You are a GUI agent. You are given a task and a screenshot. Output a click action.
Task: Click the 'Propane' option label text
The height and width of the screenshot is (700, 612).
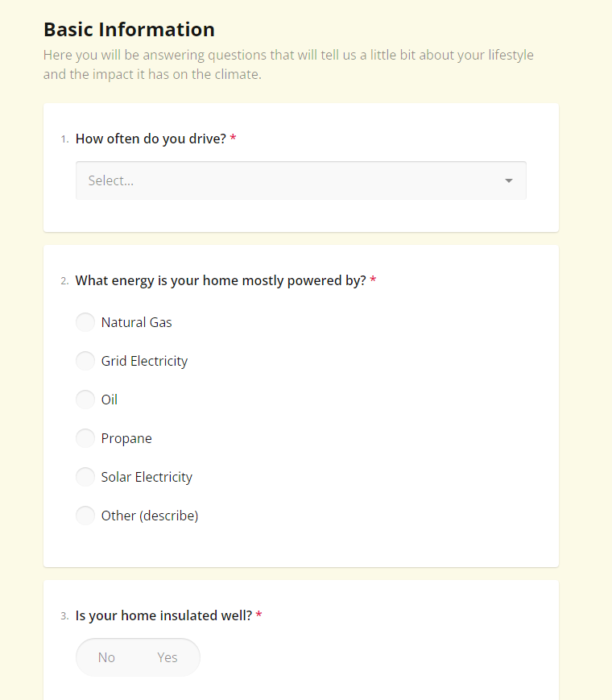(x=126, y=438)
